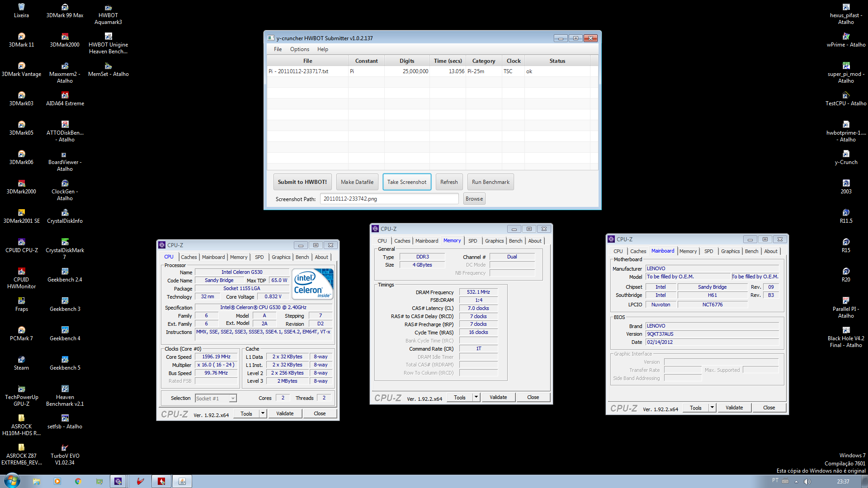This screenshot has width=868, height=488.
Task: Select the Lixeira recycle bin icon
Action: [21, 11]
